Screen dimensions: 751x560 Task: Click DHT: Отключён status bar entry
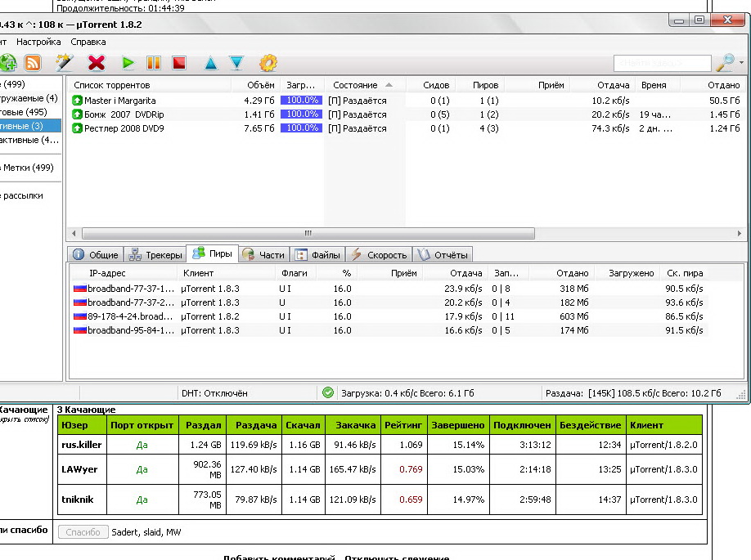tap(214, 393)
